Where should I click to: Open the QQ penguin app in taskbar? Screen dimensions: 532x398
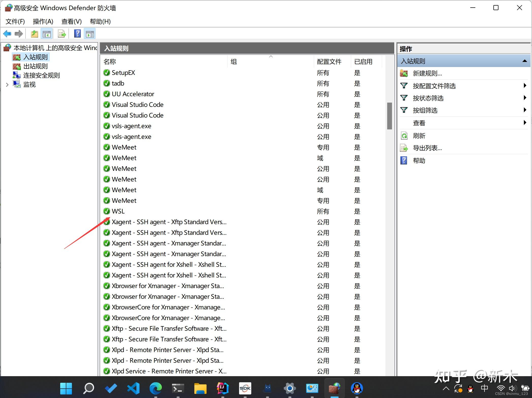(x=357, y=388)
